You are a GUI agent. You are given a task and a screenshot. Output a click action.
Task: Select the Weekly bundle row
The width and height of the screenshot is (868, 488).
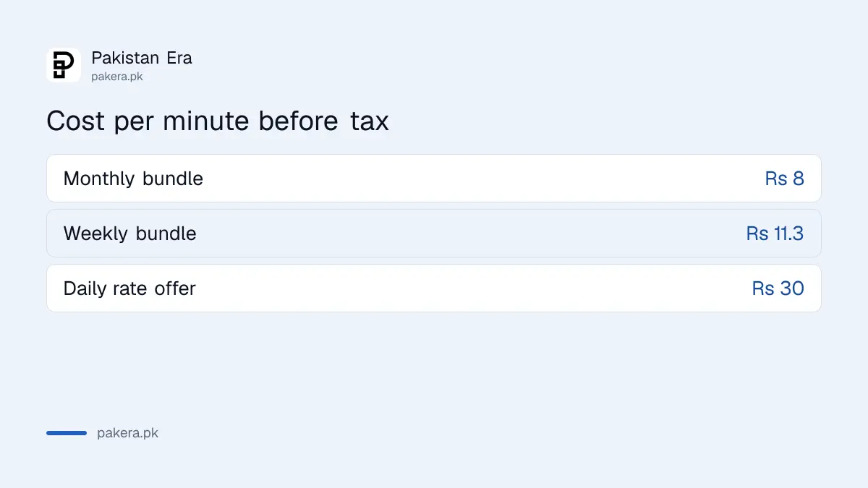click(434, 233)
